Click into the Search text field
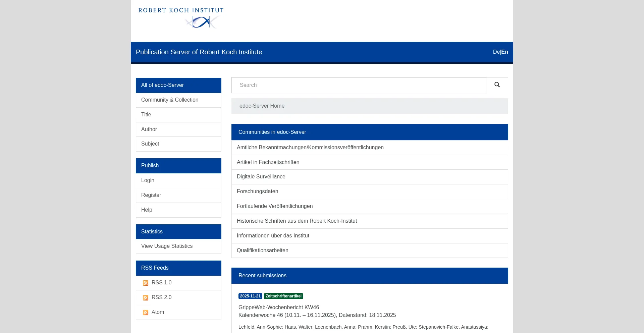The height and width of the screenshot is (333, 644). pyautogui.click(x=359, y=85)
